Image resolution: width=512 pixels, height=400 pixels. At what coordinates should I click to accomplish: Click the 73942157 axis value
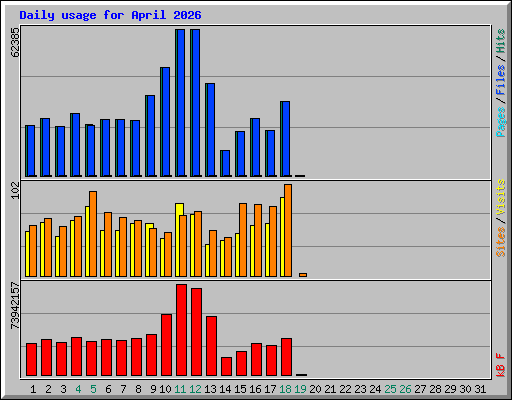15,306
